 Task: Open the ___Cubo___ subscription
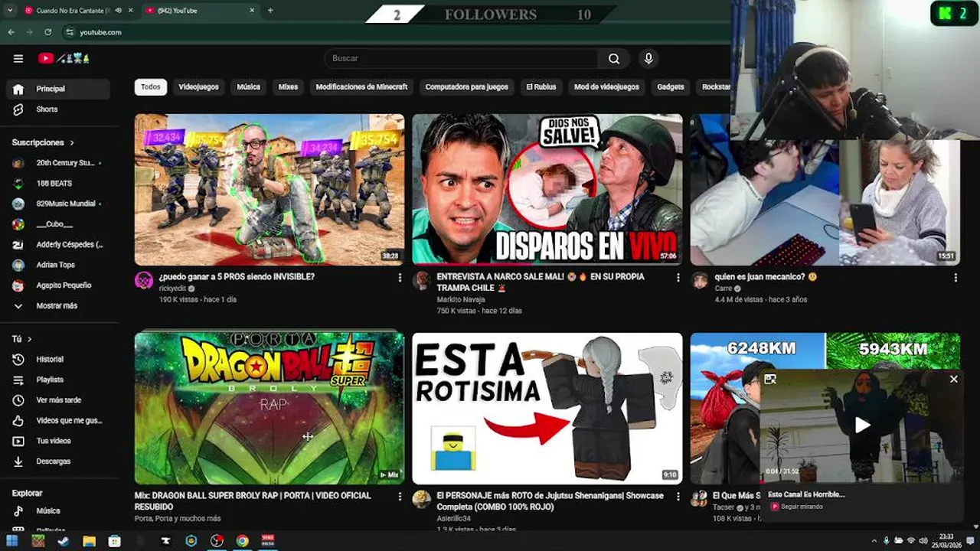[58, 224]
